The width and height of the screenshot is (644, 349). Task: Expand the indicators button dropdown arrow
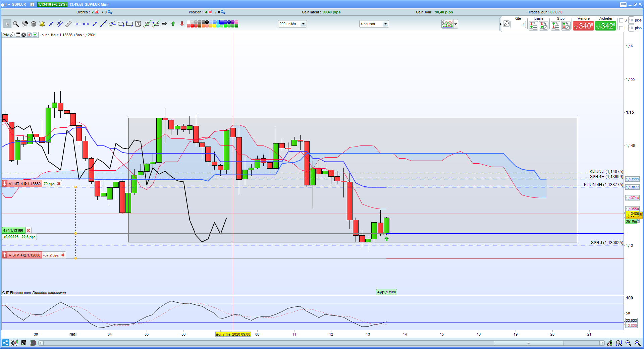455,24
